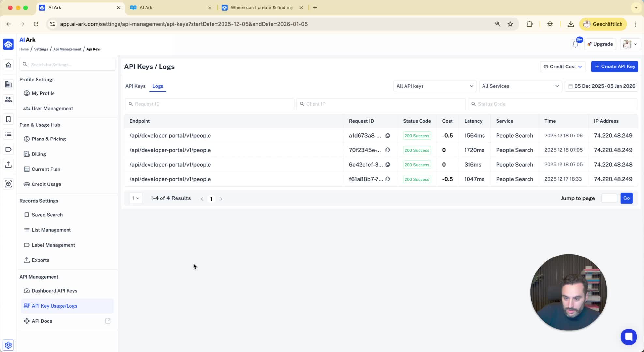
Task: Open the chat support bubble
Action: tap(628, 337)
